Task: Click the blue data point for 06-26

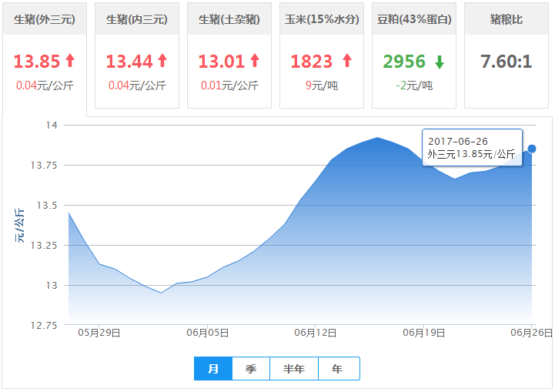Action: 532,149
